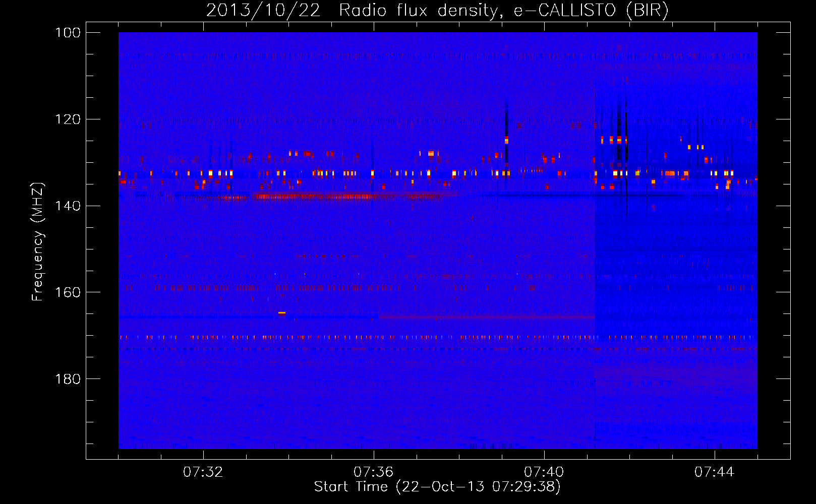This screenshot has width=816, height=504.
Task: Click the 'Frequency (MHZ)' axis label
Action: pos(38,241)
